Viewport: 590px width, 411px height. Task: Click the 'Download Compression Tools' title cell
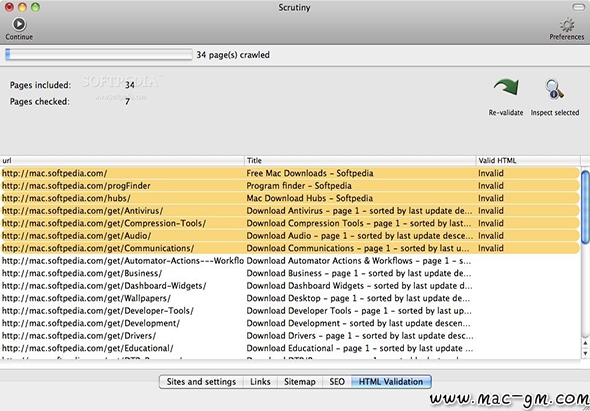359,223
